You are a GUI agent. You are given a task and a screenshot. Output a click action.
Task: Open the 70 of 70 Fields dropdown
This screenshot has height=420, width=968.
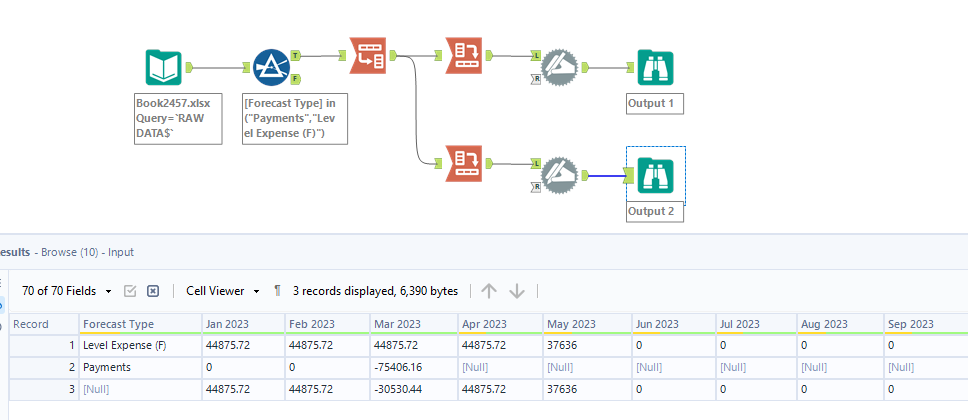point(66,291)
